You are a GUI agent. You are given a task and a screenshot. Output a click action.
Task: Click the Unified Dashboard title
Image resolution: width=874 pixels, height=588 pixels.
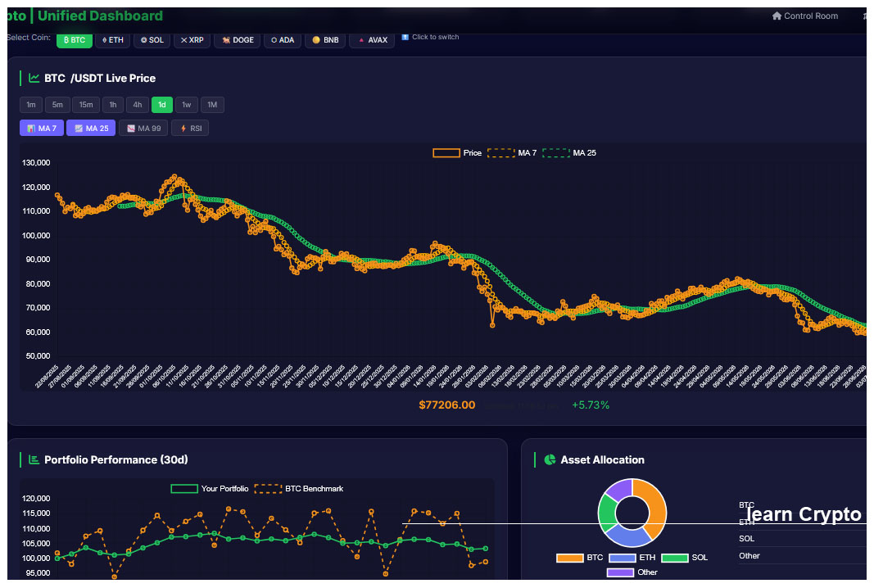click(100, 16)
